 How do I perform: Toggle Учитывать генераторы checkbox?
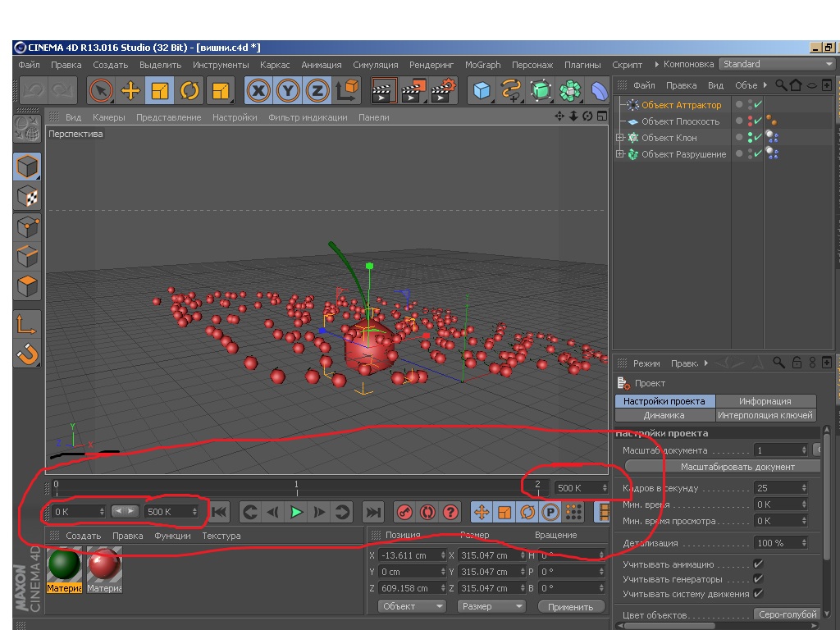tap(758, 579)
